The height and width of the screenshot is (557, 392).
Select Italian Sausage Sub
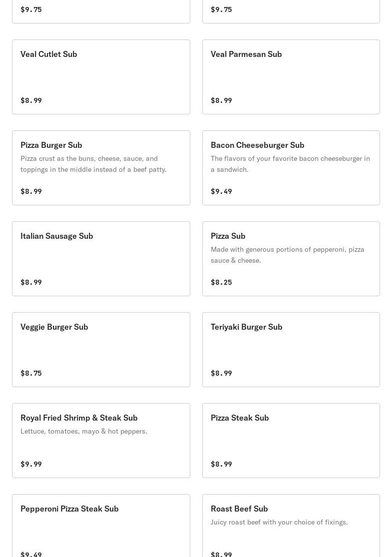[101, 259]
